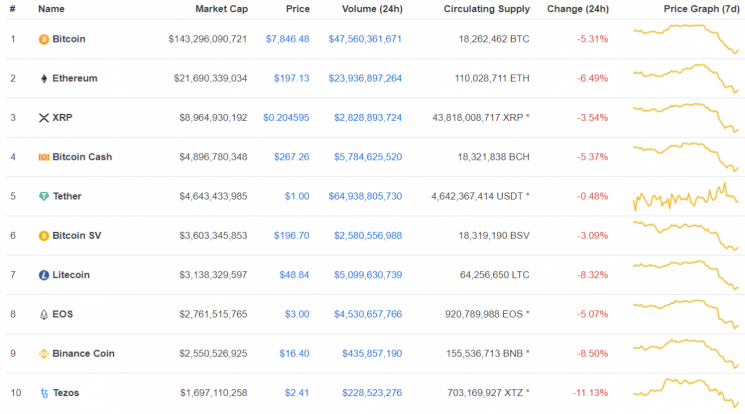Click the XRP logo icon
Image resolution: width=745 pixels, height=414 pixels.
[44, 118]
